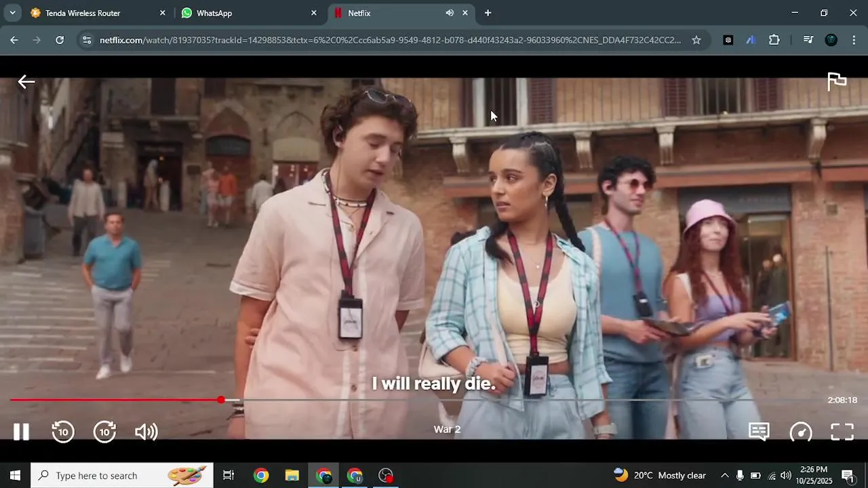Report a problem flag icon
The width and height of the screenshot is (868, 488).
[x=837, y=81]
